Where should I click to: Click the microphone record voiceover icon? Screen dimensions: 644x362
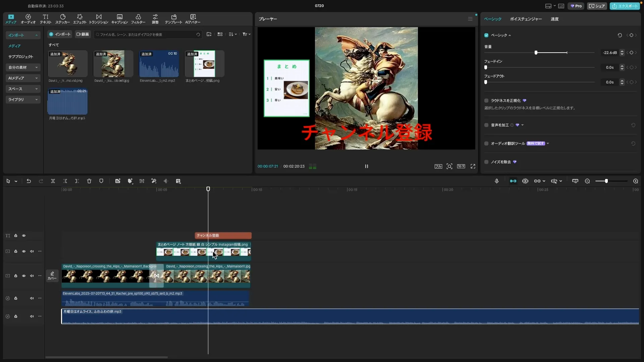pos(497,181)
